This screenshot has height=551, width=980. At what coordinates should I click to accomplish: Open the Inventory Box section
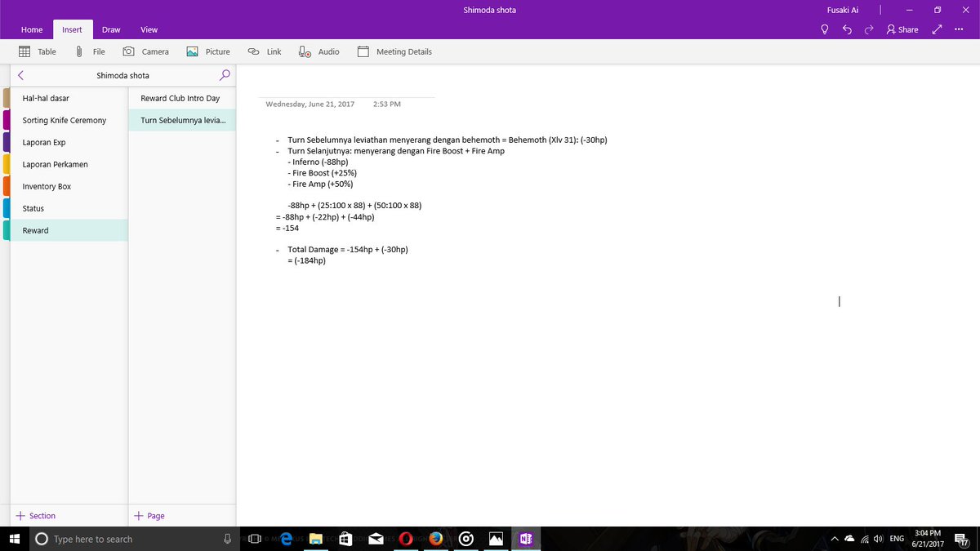(69, 186)
